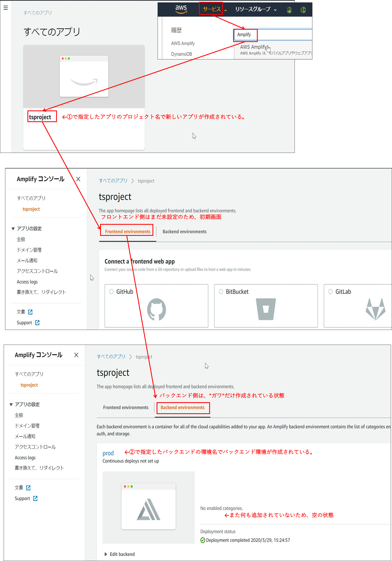
Task: Click 'Continuous deploys not set up' text
Action: pyautogui.click(x=131, y=461)
